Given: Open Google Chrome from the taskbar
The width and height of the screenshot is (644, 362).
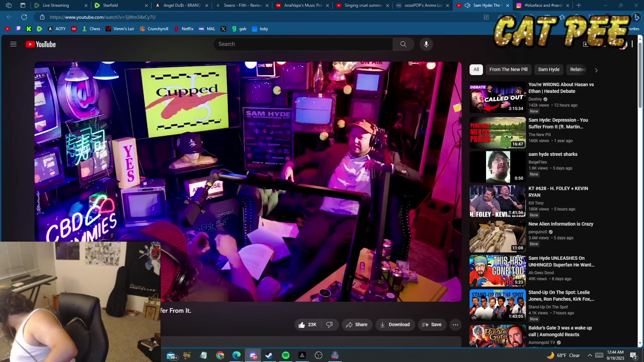Looking at the screenshot, I should (220, 355).
